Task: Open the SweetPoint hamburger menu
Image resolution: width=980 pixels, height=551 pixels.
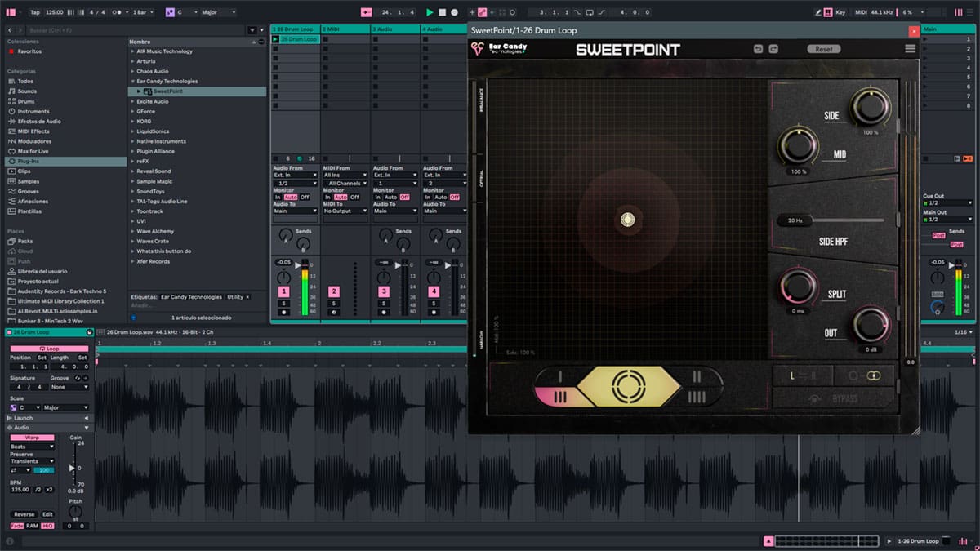Action: pos(910,49)
